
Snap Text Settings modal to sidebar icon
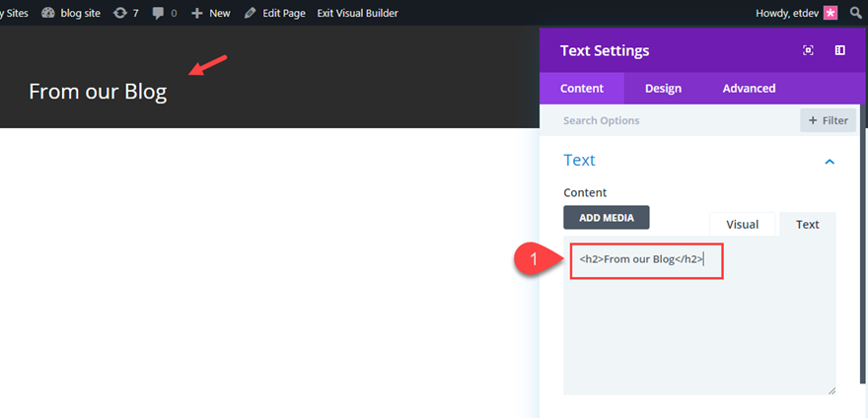[x=839, y=50]
